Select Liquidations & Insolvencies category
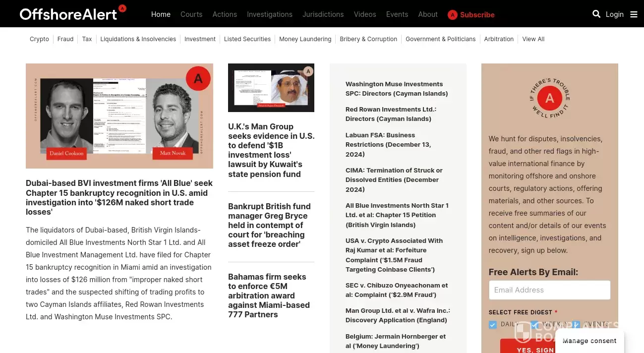This screenshot has height=353, width=644. click(138, 39)
